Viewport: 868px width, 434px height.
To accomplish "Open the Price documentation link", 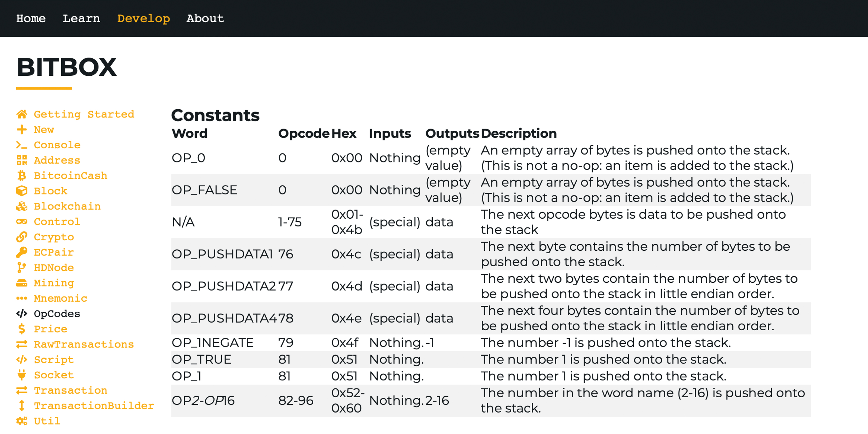I will click(x=50, y=329).
